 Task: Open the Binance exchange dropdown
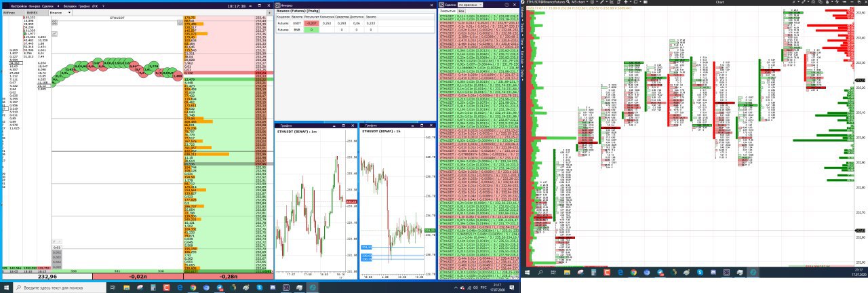(x=60, y=13)
